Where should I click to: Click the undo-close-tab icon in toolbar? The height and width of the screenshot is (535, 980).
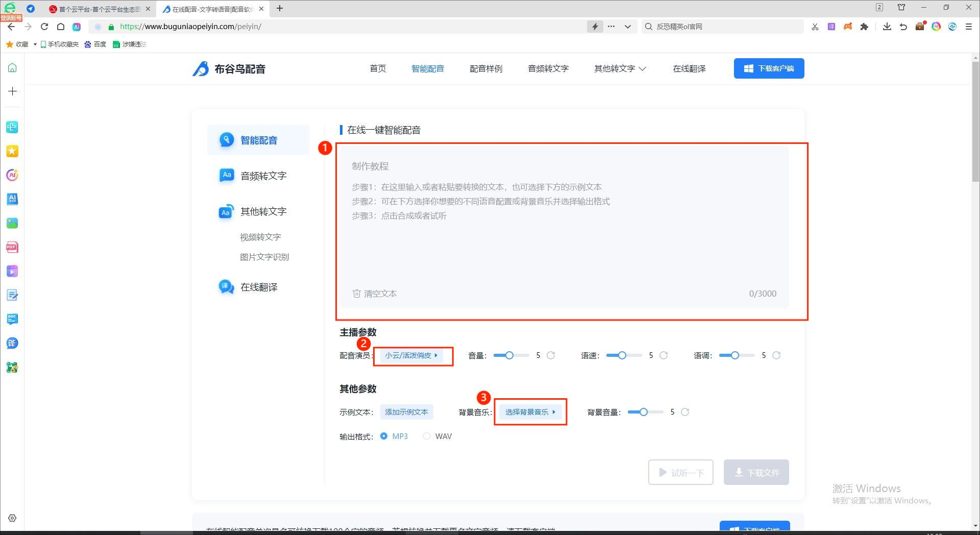[x=903, y=27]
